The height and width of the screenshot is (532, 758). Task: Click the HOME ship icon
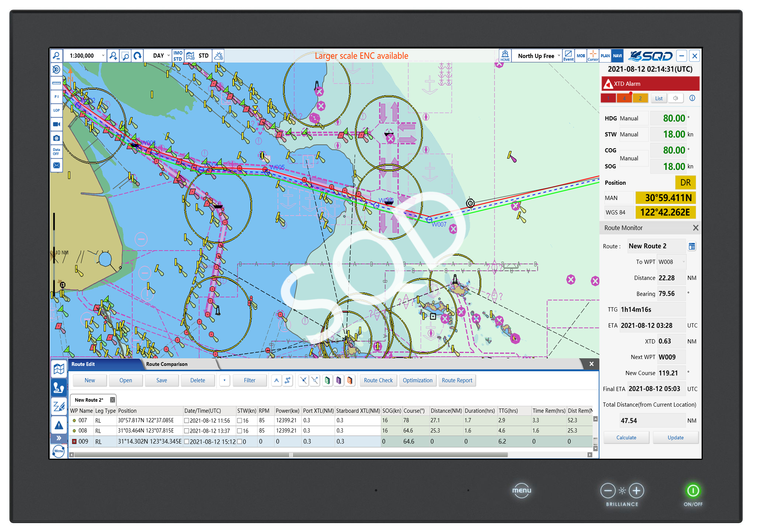pyautogui.click(x=505, y=56)
